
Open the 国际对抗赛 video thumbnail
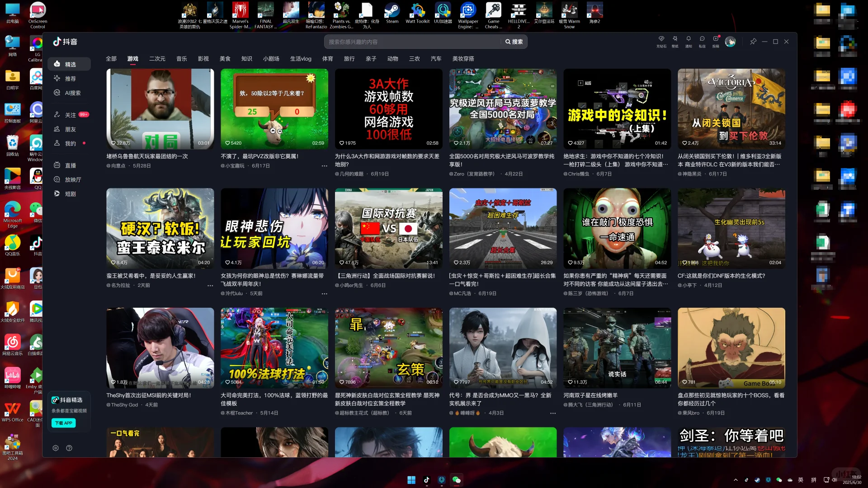coord(388,228)
